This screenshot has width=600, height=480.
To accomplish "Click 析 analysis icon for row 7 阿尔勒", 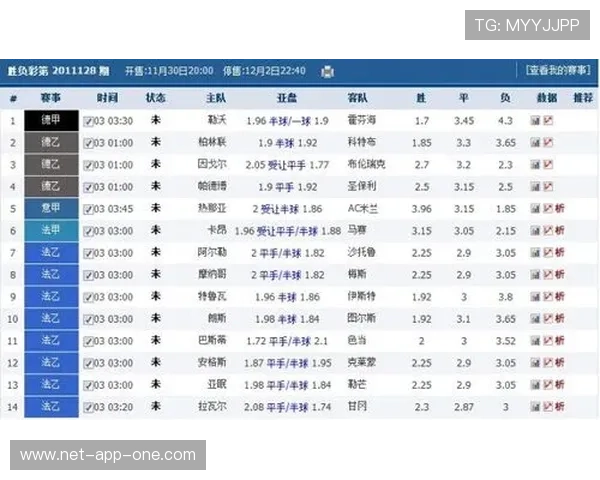I will point(560,253).
